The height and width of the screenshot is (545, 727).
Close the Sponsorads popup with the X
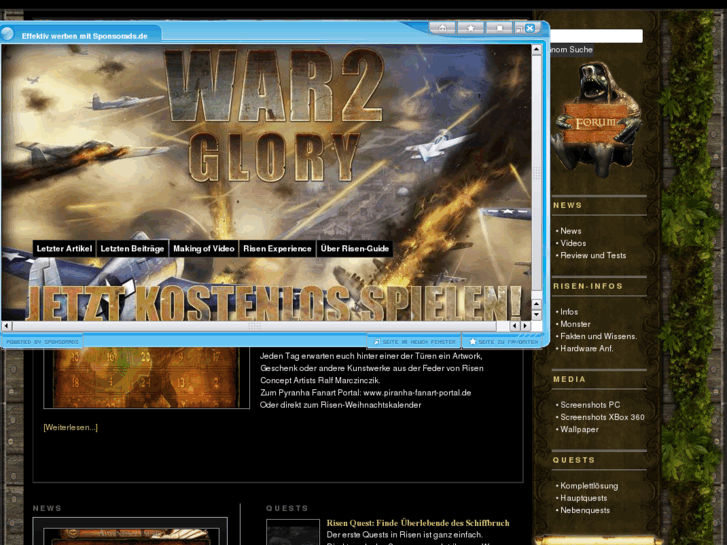[x=530, y=28]
